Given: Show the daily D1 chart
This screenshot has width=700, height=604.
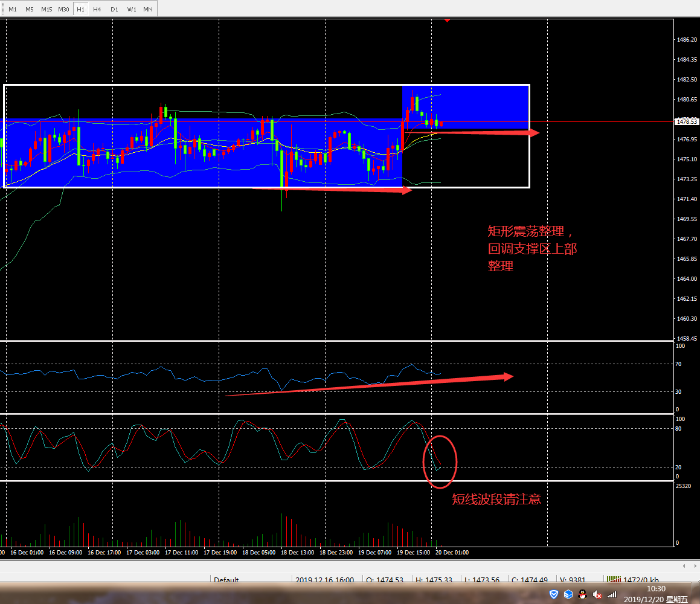Looking at the screenshot, I should click(114, 10).
